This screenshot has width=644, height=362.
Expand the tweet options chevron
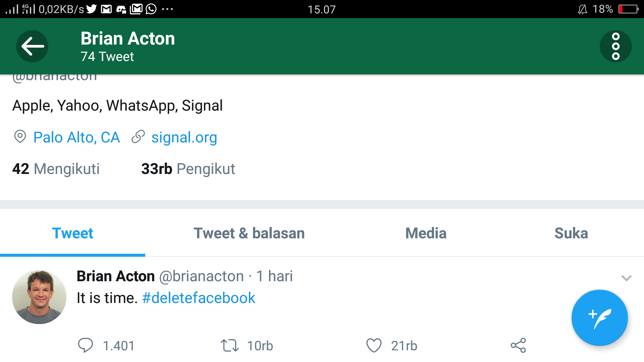(626, 278)
